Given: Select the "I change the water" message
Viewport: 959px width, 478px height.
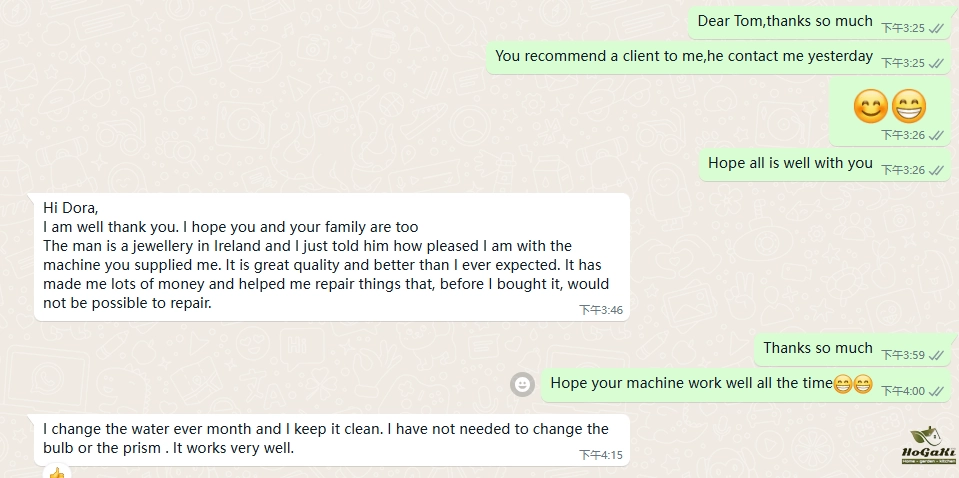Looking at the screenshot, I should click(325, 438).
